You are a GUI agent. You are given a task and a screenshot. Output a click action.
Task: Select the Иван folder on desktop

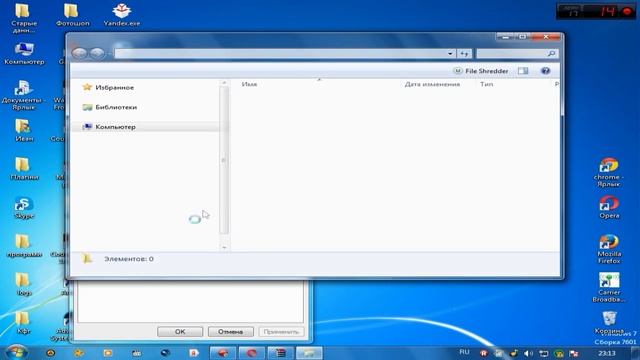(x=24, y=130)
